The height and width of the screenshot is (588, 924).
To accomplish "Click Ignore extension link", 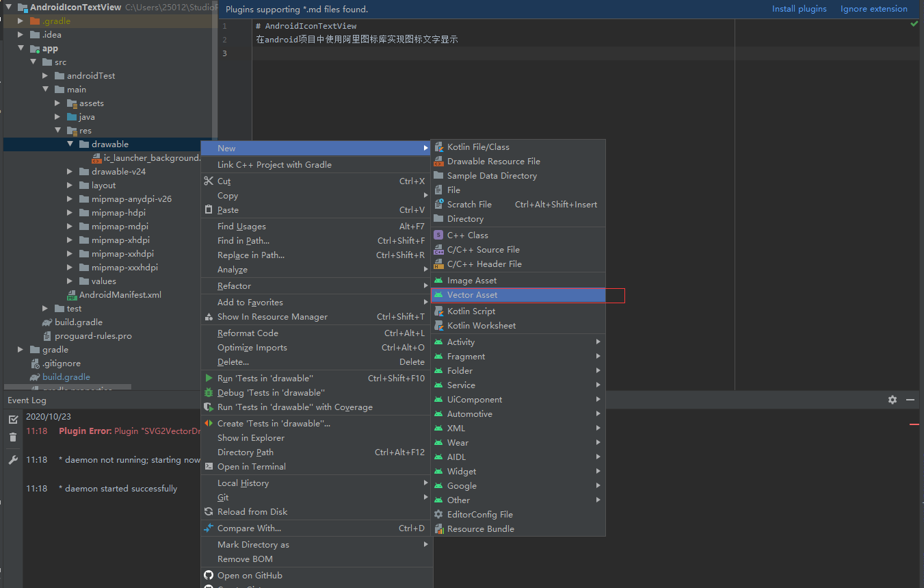I will click(874, 9).
